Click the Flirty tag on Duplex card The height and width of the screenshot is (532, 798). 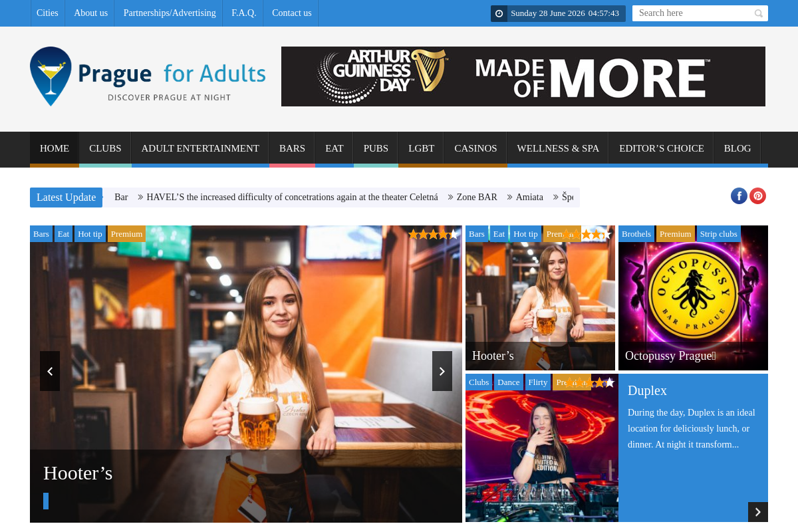[x=538, y=382]
